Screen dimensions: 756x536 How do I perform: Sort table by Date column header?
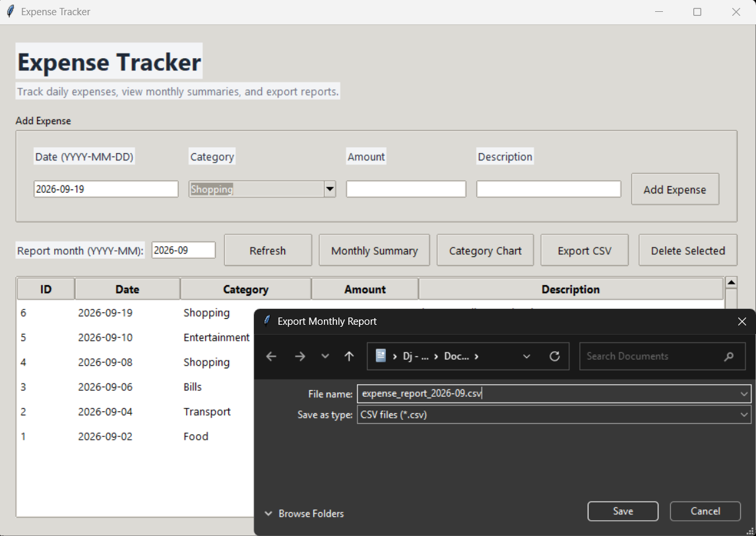pos(127,290)
